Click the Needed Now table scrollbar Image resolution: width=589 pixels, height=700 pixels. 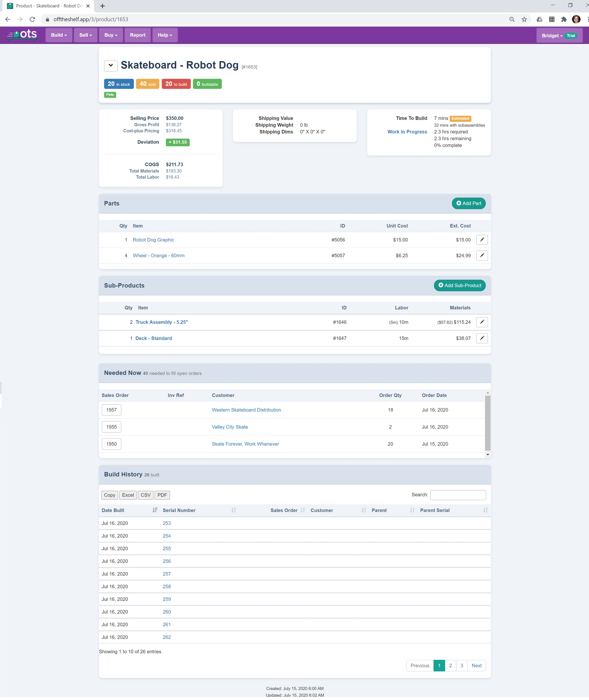coord(488,423)
